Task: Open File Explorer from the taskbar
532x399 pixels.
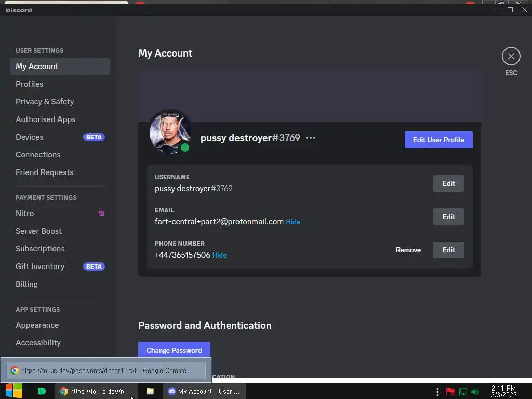Action: (x=150, y=391)
